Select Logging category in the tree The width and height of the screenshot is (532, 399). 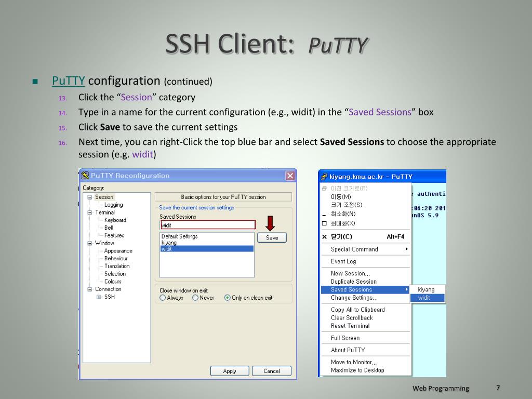click(114, 205)
